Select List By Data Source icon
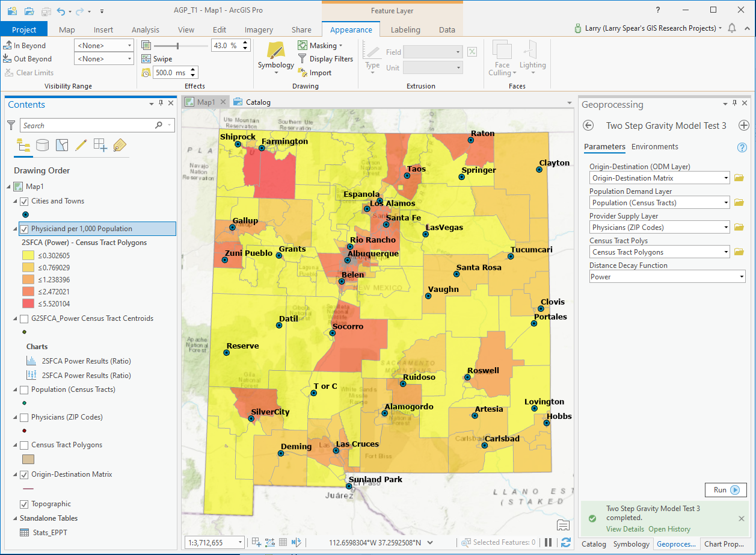Screen dimensions: 756x555 (43, 144)
